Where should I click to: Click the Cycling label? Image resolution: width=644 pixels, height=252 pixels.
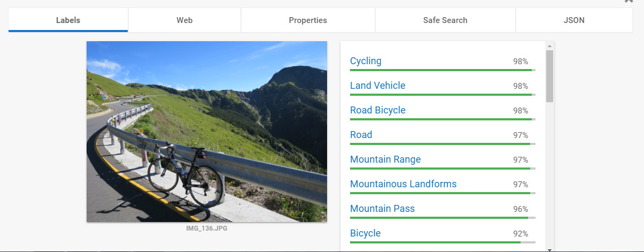[366, 61]
